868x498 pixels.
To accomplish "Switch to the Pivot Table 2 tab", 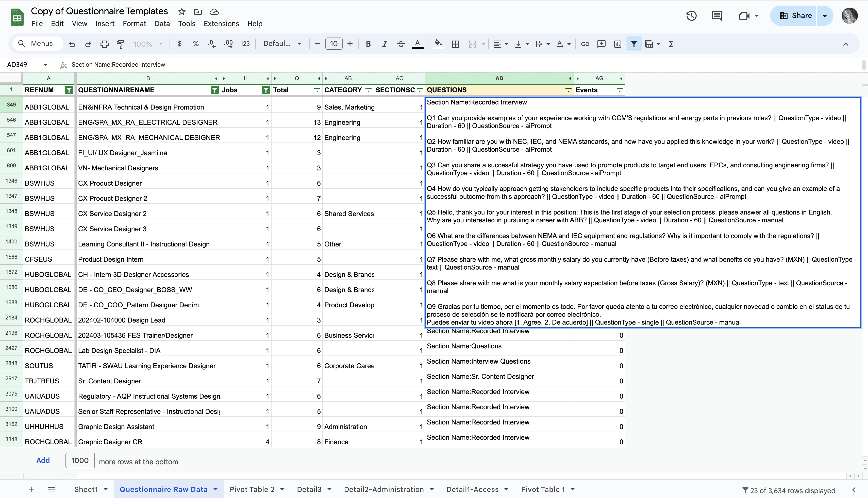I will click(252, 489).
